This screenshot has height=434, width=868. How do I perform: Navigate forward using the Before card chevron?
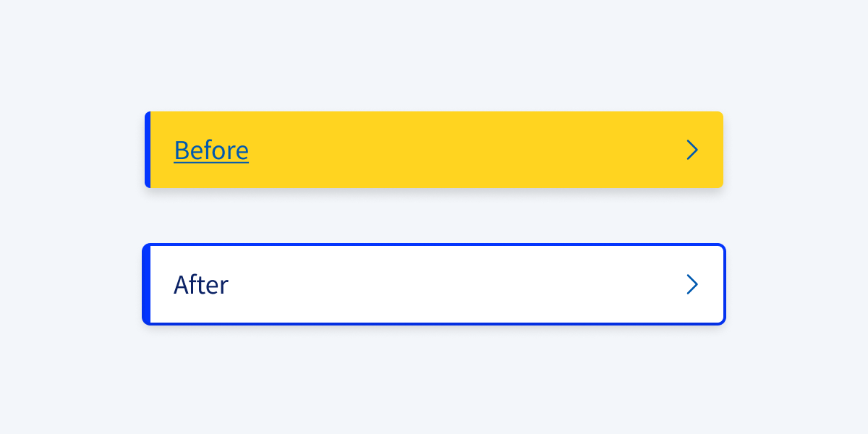692,150
